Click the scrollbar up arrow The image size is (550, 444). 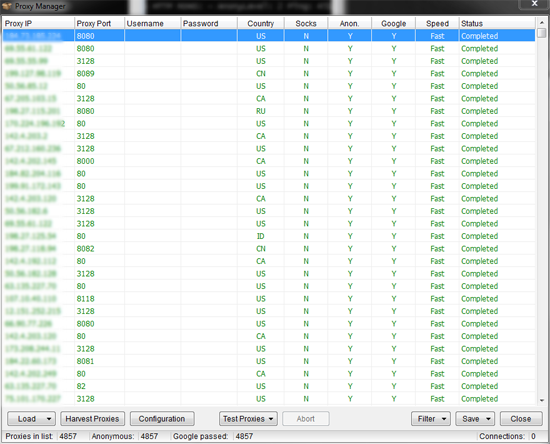pos(542,22)
